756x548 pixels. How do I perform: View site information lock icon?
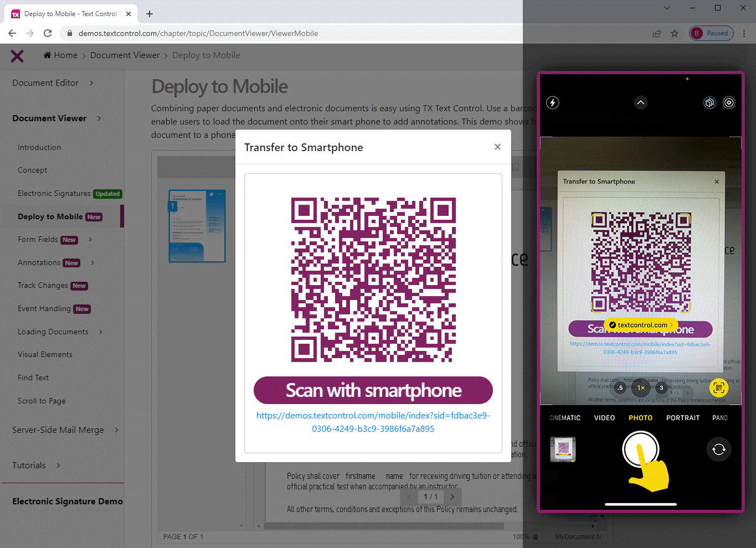(x=70, y=33)
